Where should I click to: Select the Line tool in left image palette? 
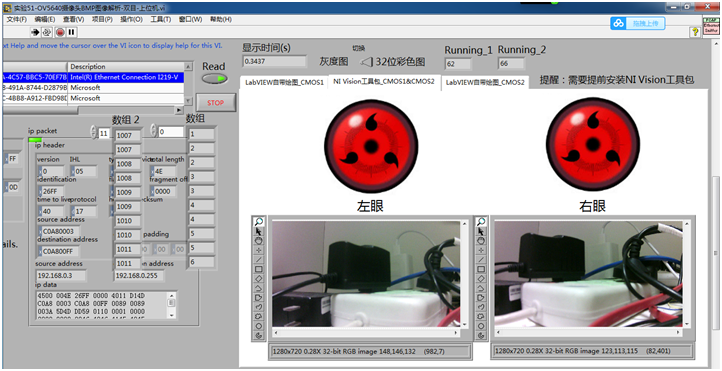tap(259, 260)
